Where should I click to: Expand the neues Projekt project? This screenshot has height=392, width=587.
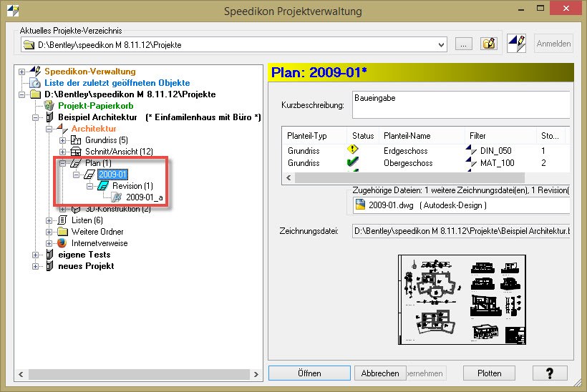tap(35, 266)
